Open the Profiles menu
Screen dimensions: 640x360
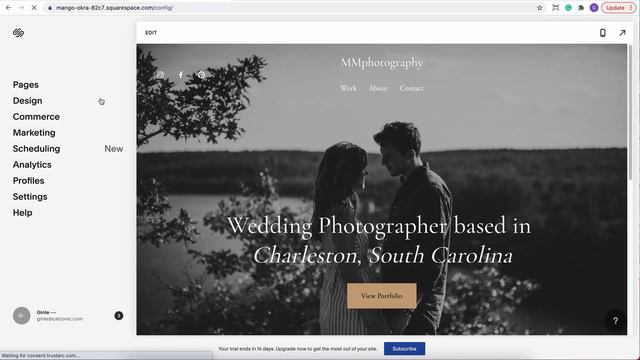28,180
